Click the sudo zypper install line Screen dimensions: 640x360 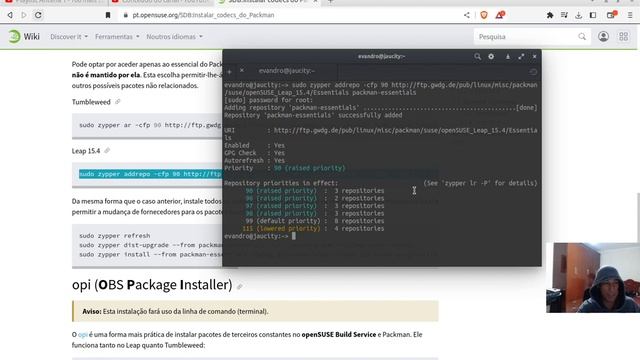click(151, 255)
